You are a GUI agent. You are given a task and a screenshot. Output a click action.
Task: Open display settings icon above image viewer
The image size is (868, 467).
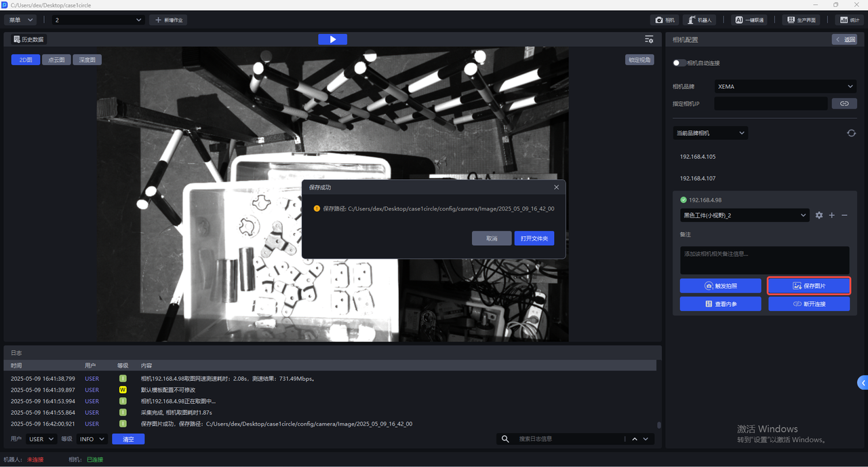point(649,39)
